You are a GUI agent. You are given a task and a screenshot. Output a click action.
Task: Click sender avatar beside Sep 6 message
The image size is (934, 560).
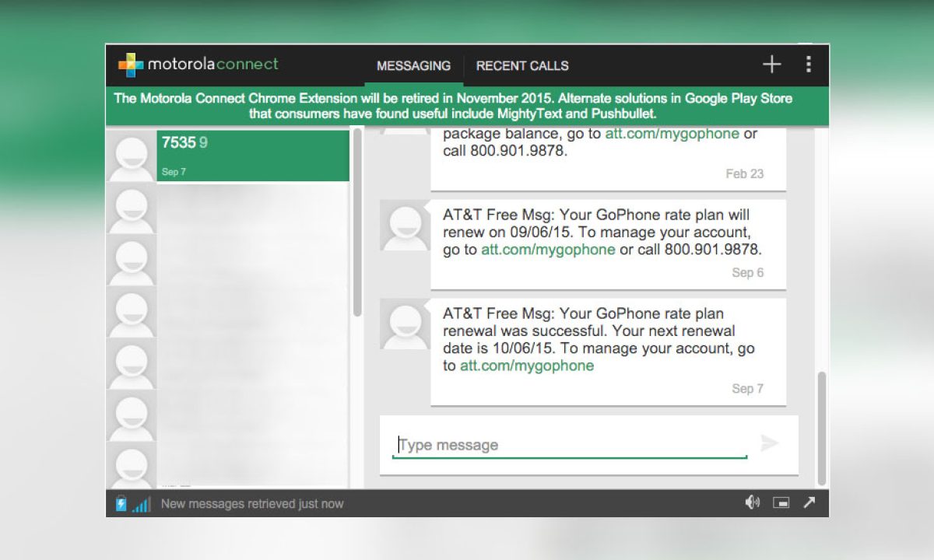tap(405, 226)
